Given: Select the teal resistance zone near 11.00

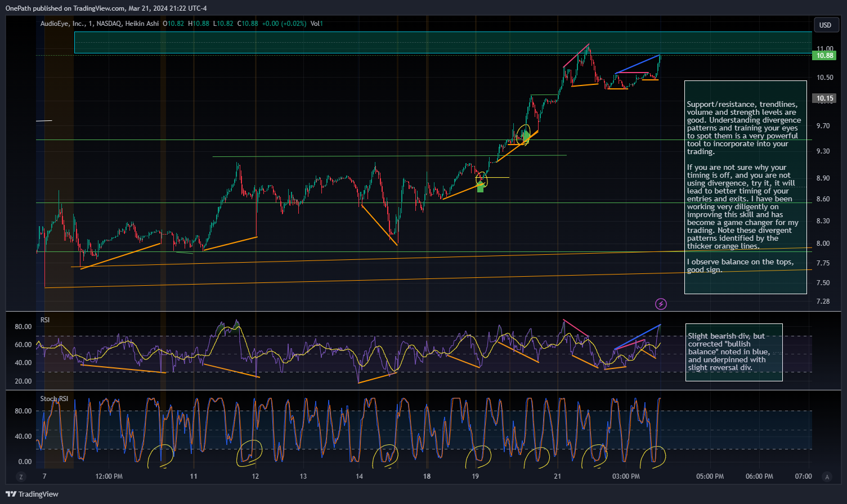Looking at the screenshot, I should (443, 42).
